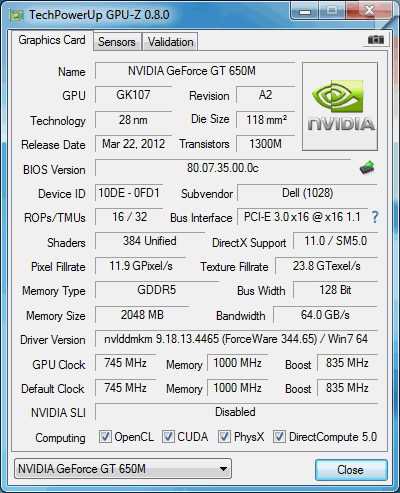Switch to the Sensors tab
Viewport: 400px width, 493px height.
point(117,42)
